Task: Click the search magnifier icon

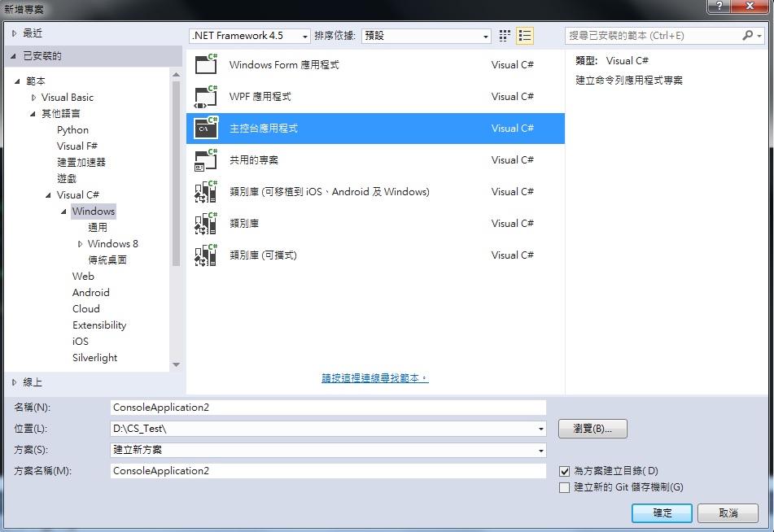Action: pyautogui.click(x=748, y=36)
